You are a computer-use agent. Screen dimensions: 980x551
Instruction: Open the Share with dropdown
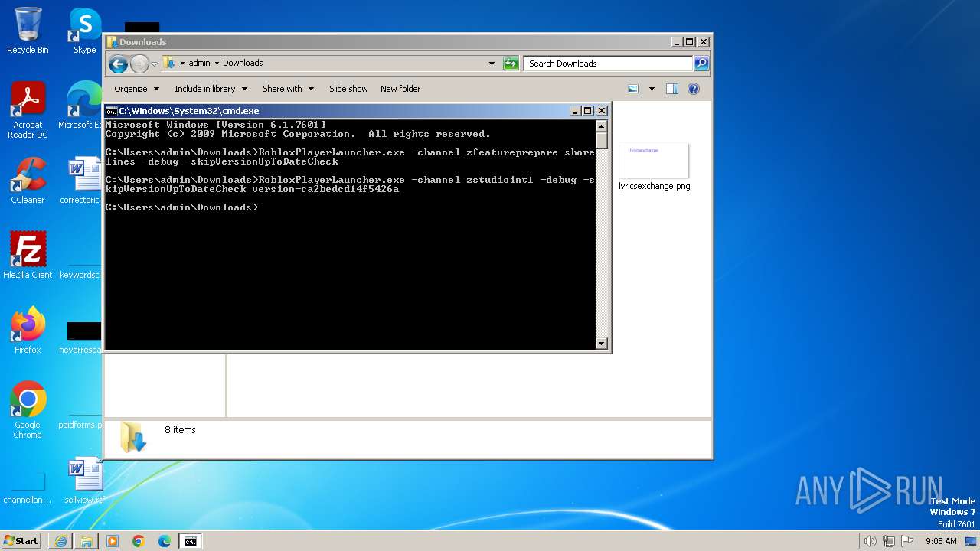click(289, 89)
